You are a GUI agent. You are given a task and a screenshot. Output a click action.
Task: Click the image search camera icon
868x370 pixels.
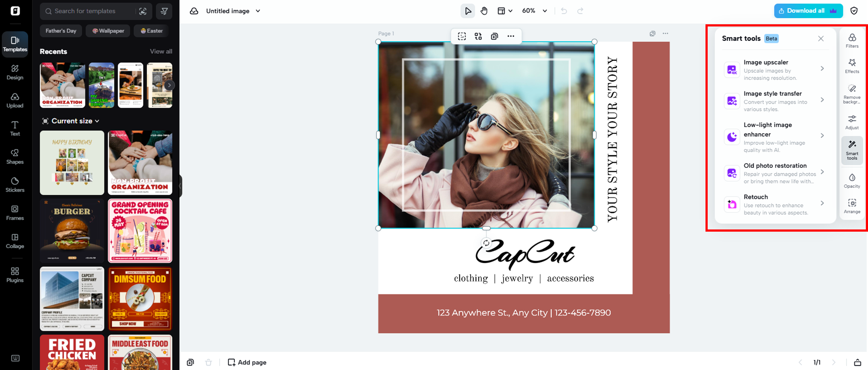pos(143,11)
